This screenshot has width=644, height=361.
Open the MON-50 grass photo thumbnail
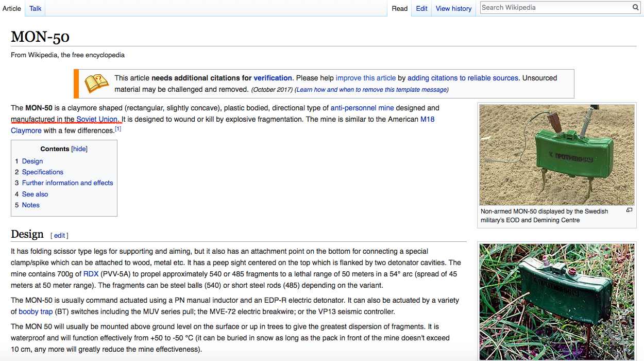(x=556, y=301)
